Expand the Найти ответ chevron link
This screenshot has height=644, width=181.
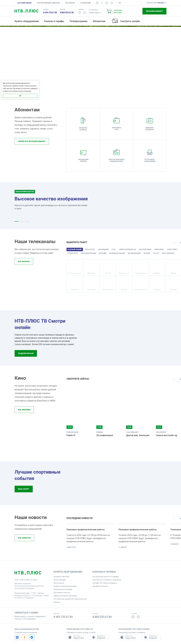95,13
